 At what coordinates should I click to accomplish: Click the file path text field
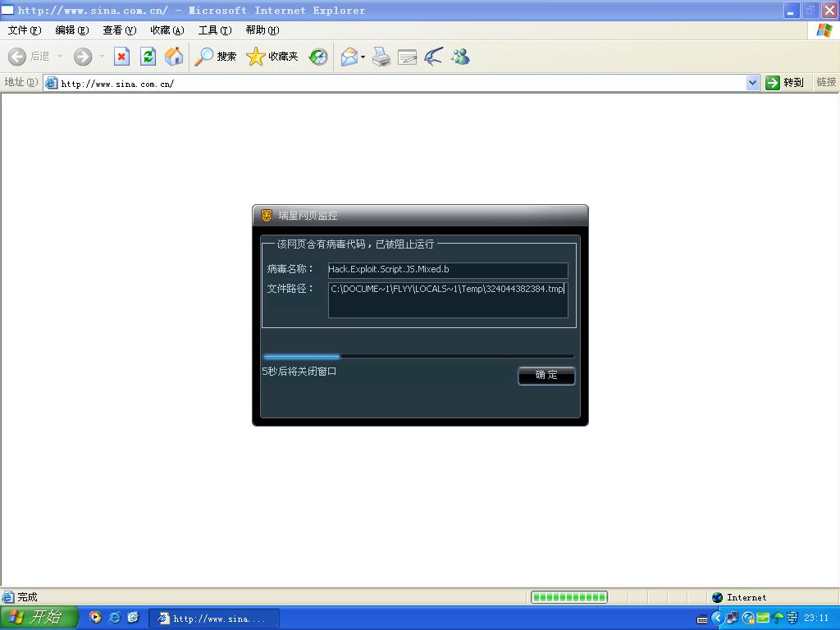448,300
